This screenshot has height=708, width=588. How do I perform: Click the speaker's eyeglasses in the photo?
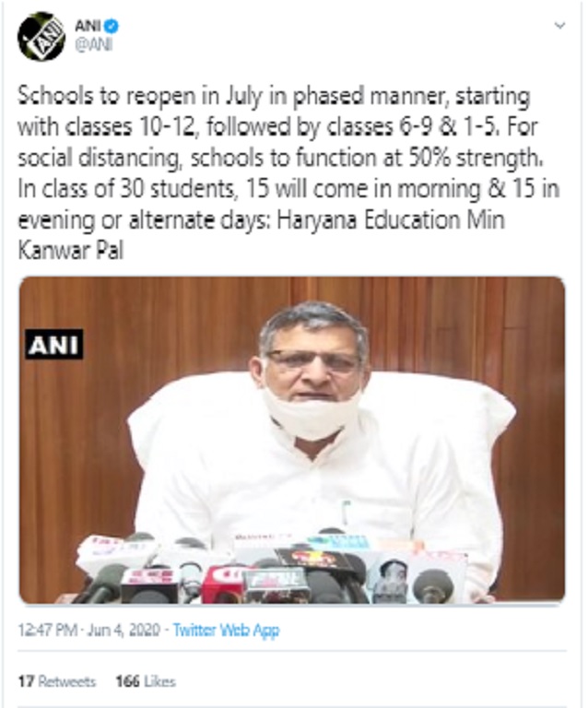312,361
